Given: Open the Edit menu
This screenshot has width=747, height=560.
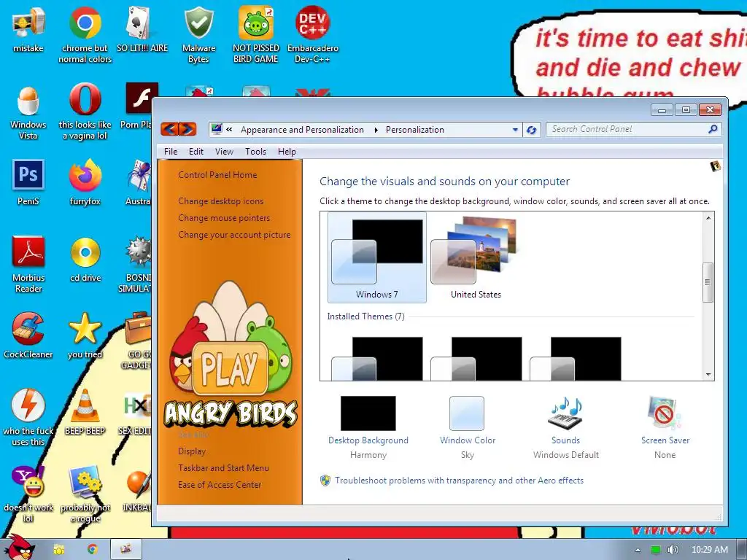Looking at the screenshot, I should tap(196, 152).
